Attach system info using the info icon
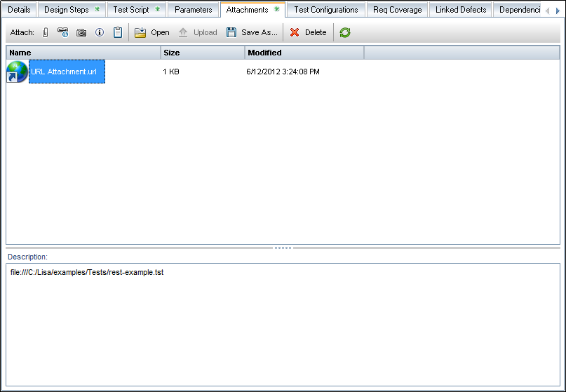This screenshot has width=566, height=392. [x=100, y=32]
